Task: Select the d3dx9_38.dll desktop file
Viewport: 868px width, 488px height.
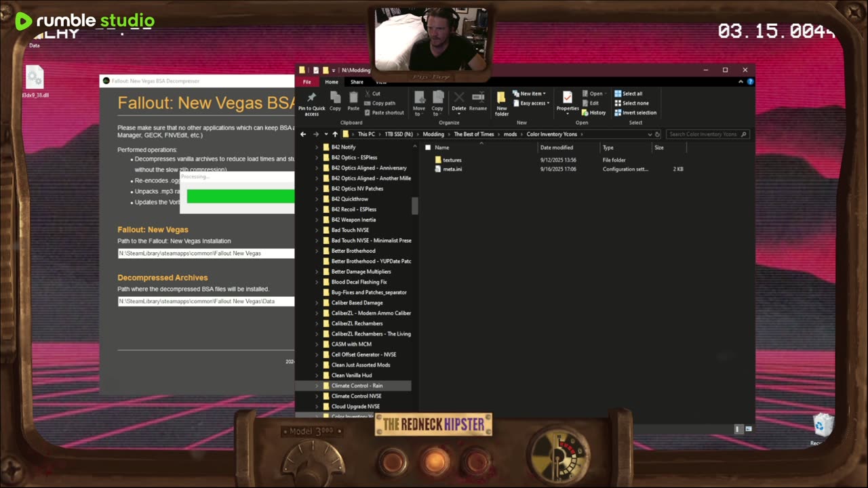Action: (x=35, y=82)
